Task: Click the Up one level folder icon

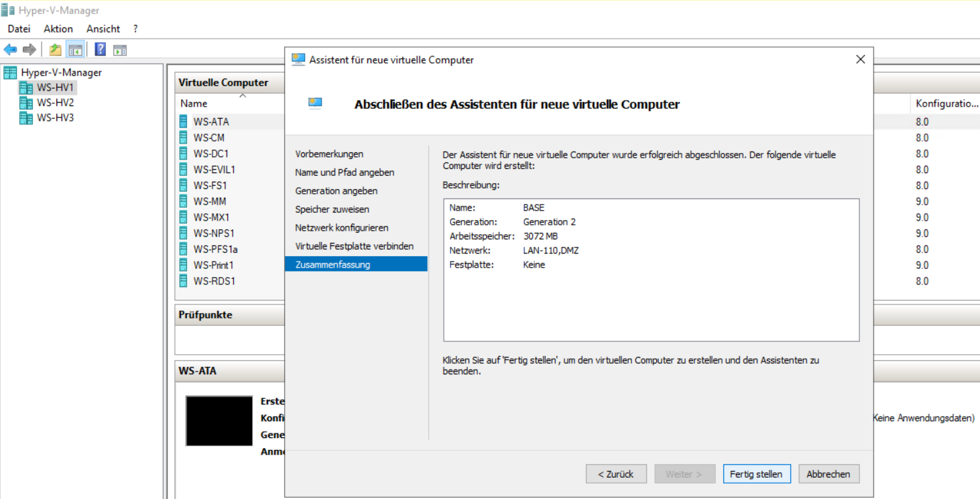Action: [x=56, y=50]
